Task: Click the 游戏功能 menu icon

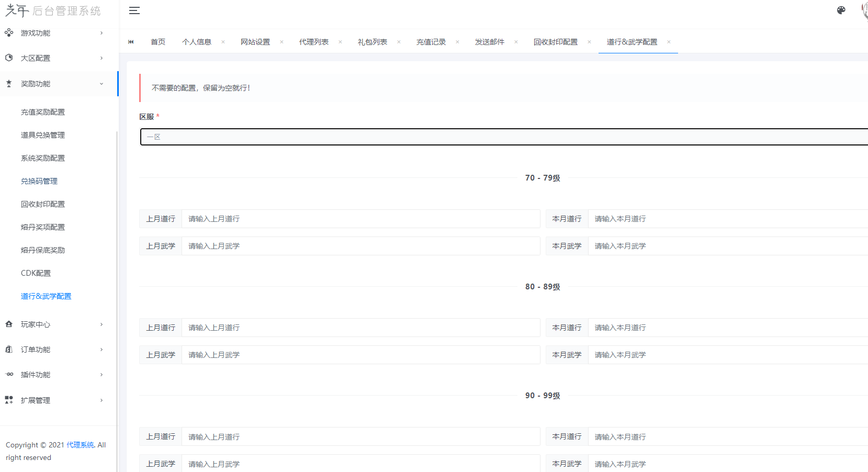Action: point(9,33)
